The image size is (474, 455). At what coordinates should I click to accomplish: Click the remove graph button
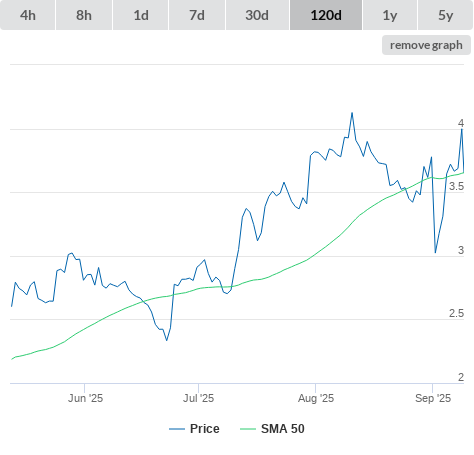click(x=426, y=45)
